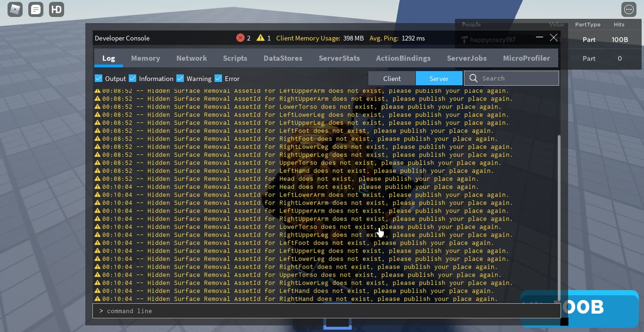Open the Roblox chat icon

click(35, 9)
